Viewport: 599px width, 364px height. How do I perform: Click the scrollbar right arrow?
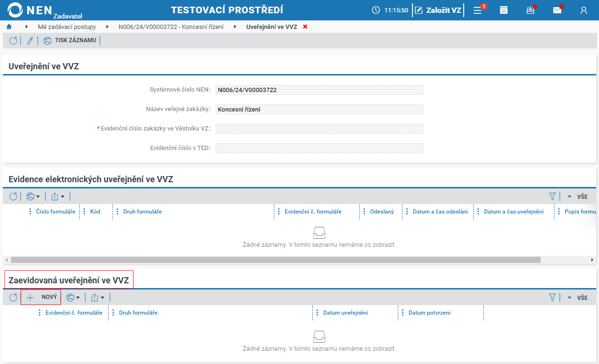point(592,260)
